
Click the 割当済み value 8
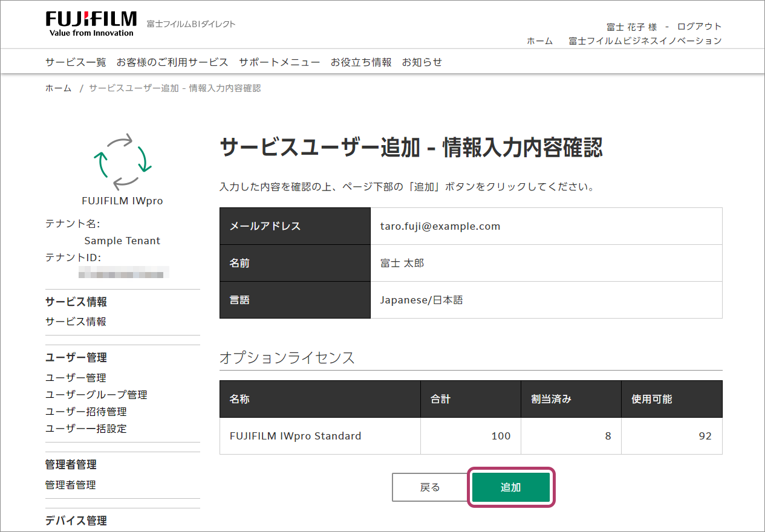[608, 436]
